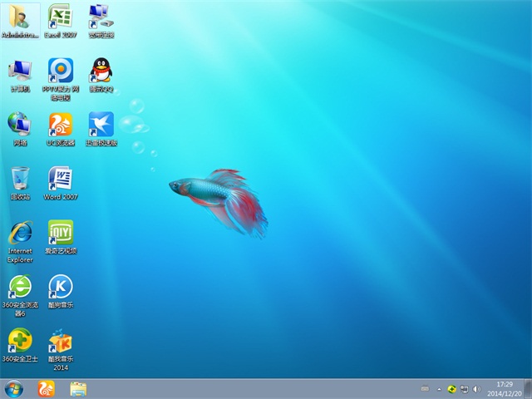Open the broadband connection shortcut
This screenshot has width=532, height=399.
pos(101,21)
